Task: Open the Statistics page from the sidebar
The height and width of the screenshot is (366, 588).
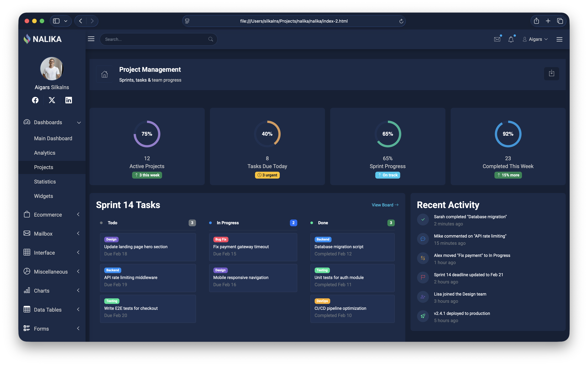Action: pyautogui.click(x=45, y=181)
